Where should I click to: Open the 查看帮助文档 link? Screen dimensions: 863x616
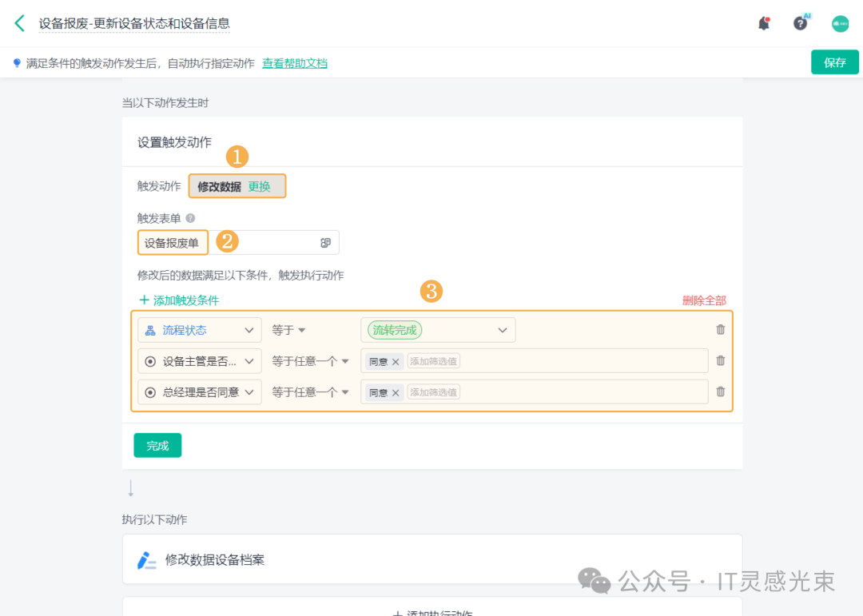[295, 63]
